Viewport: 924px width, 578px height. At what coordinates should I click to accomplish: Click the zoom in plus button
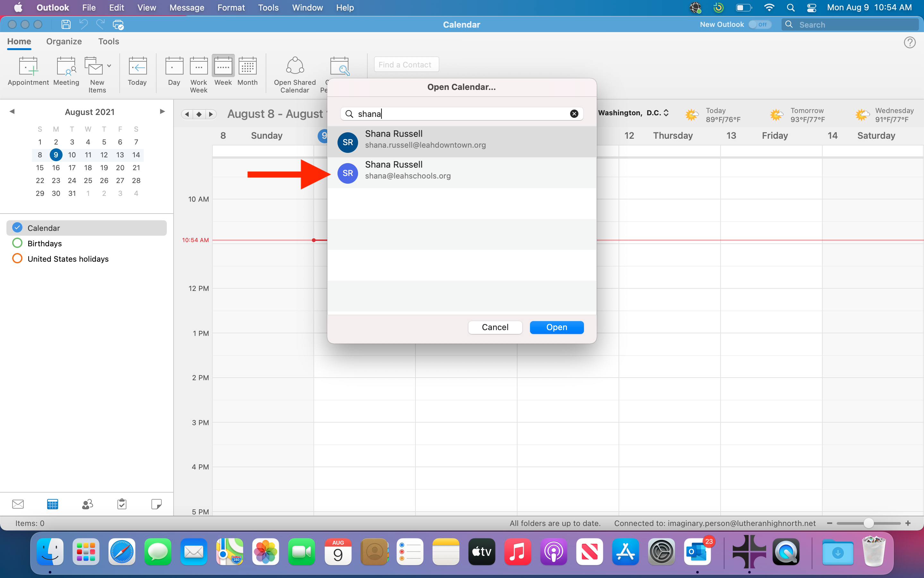point(908,523)
